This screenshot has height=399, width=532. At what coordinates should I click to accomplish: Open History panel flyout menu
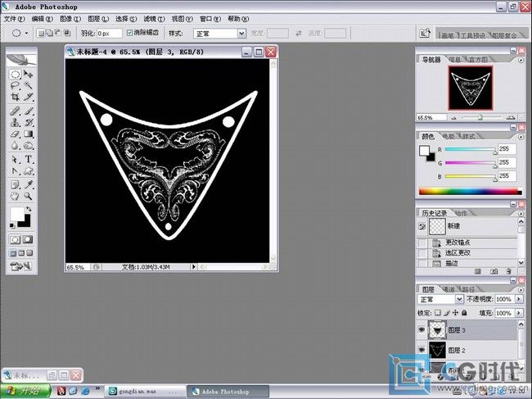521,214
